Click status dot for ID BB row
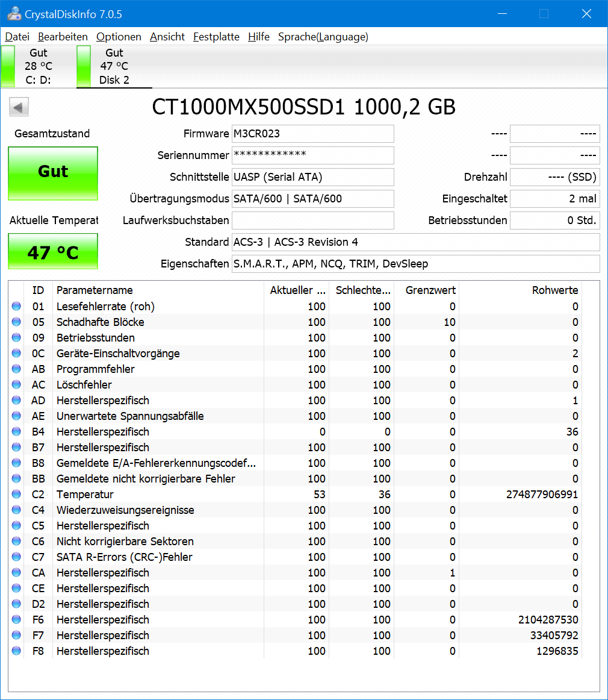The width and height of the screenshot is (608, 700). pyautogui.click(x=16, y=478)
